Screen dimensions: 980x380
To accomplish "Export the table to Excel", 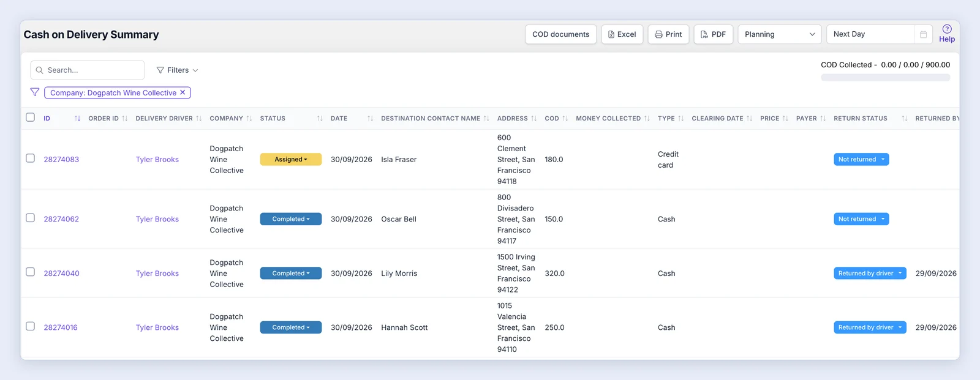I will click(x=622, y=34).
